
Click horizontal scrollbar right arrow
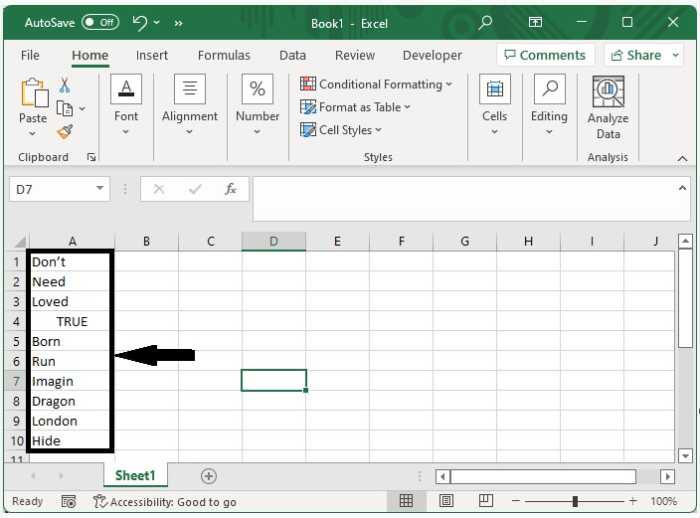click(x=667, y=476)
